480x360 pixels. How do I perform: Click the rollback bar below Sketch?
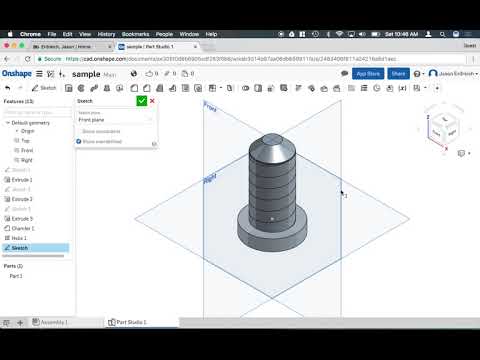(33, 256)
